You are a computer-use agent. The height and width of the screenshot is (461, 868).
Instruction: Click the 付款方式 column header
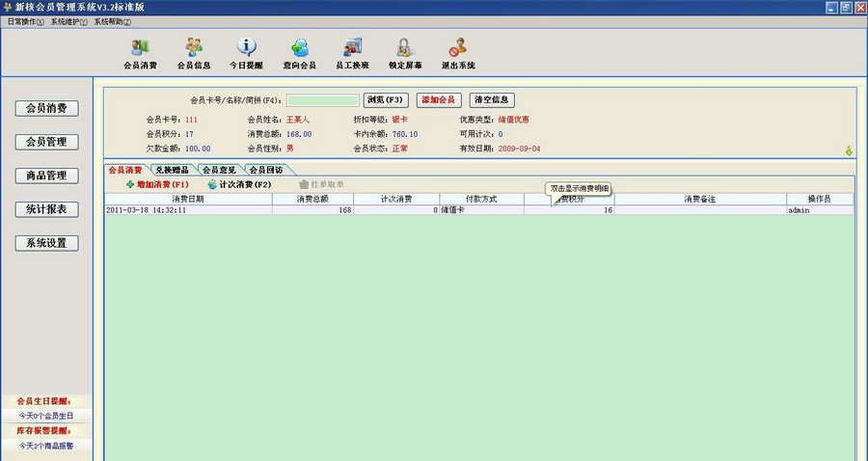(x=481, y=199)
